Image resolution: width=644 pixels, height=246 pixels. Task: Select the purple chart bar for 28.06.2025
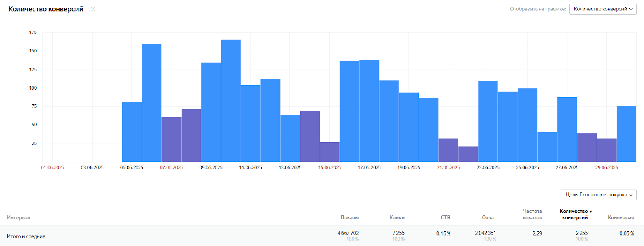coord(587,148)
